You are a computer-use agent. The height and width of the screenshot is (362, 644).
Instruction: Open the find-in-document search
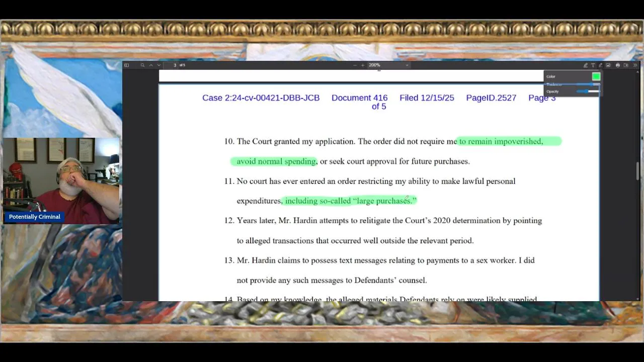coord(143,65)
